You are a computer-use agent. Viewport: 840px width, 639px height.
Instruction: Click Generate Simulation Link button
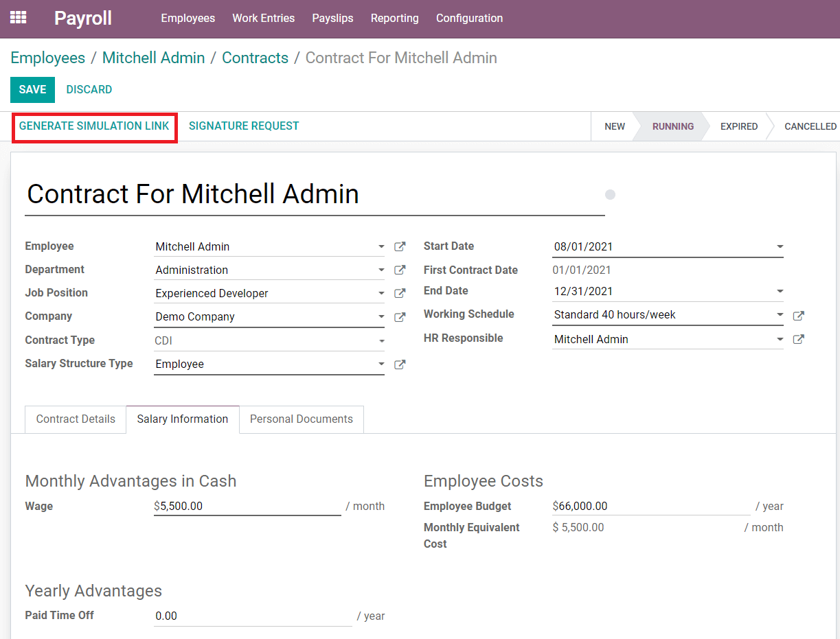(94, 126)
